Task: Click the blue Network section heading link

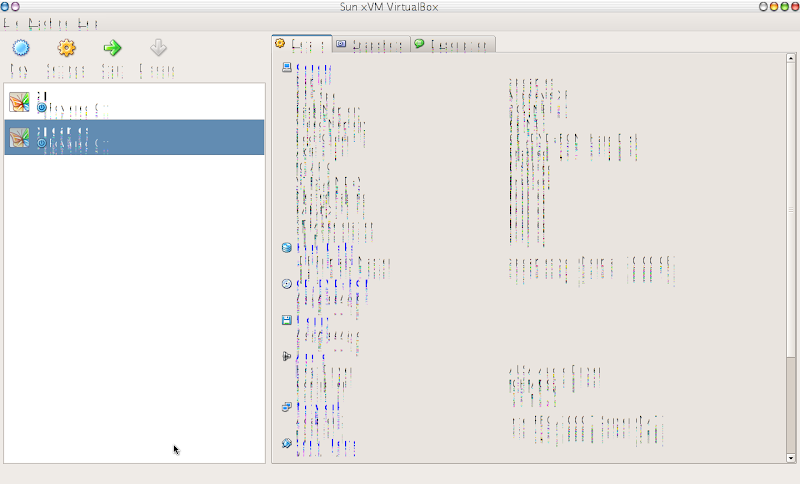Action: pos(319,407)
